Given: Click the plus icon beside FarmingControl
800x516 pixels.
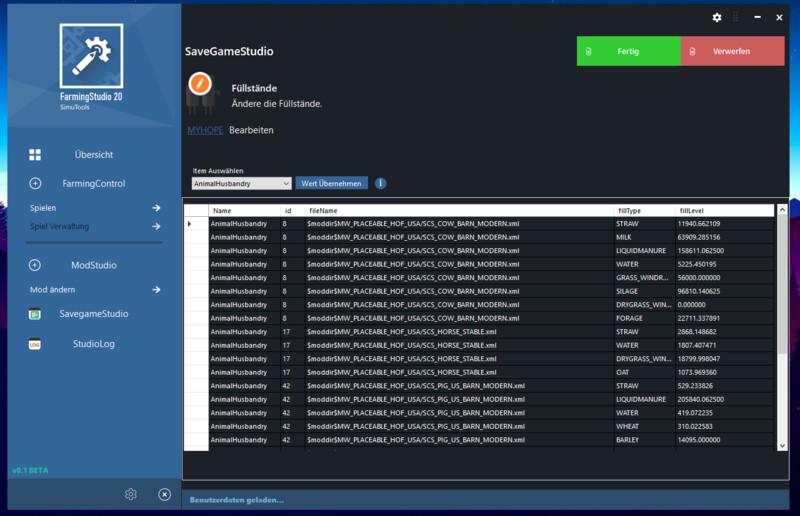Looking at the screenshot, I should [35, 184].
